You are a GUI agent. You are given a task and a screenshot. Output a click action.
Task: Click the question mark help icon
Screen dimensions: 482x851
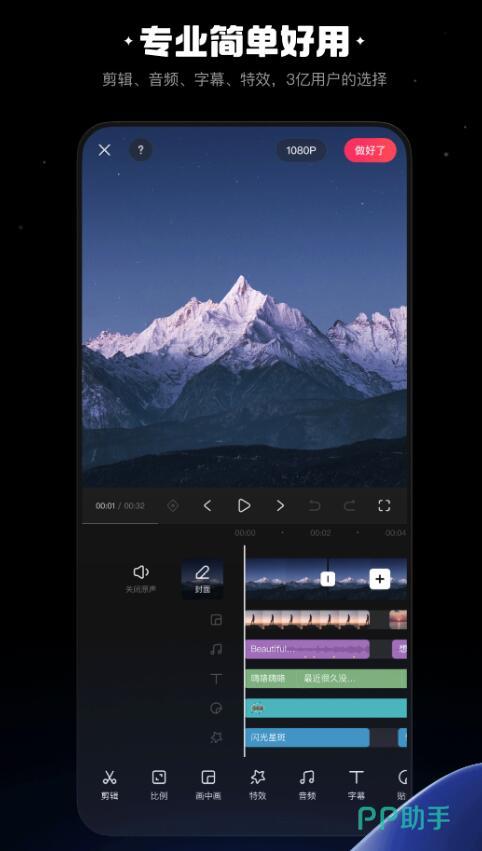141,150
